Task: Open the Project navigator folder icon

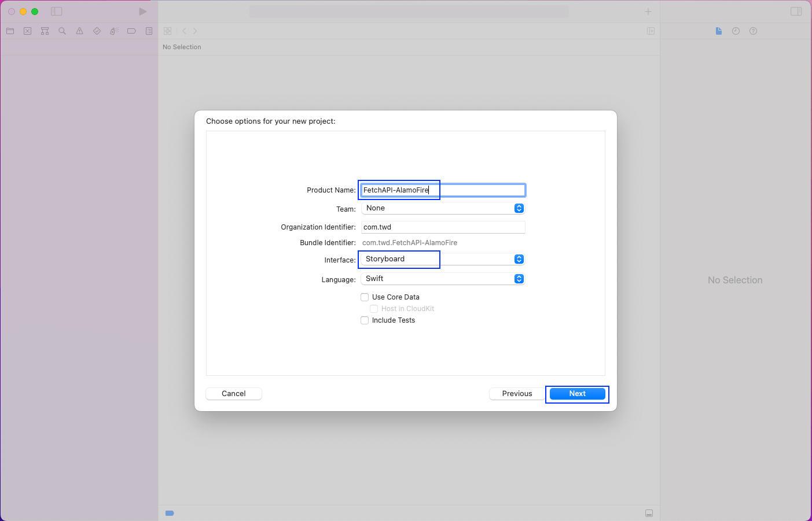Action: [x=10, y=31]
